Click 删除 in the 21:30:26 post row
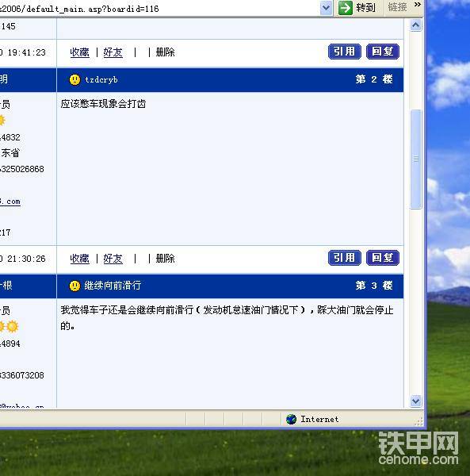This screenshot has width=470, height=476. (166, 259)
